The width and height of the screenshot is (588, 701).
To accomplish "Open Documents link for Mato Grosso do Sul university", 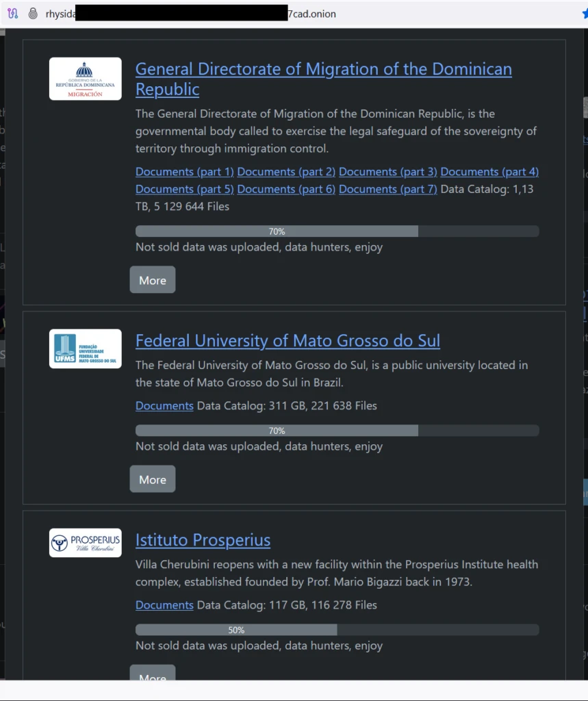I will pyautogui.click(x=164, y=405).
